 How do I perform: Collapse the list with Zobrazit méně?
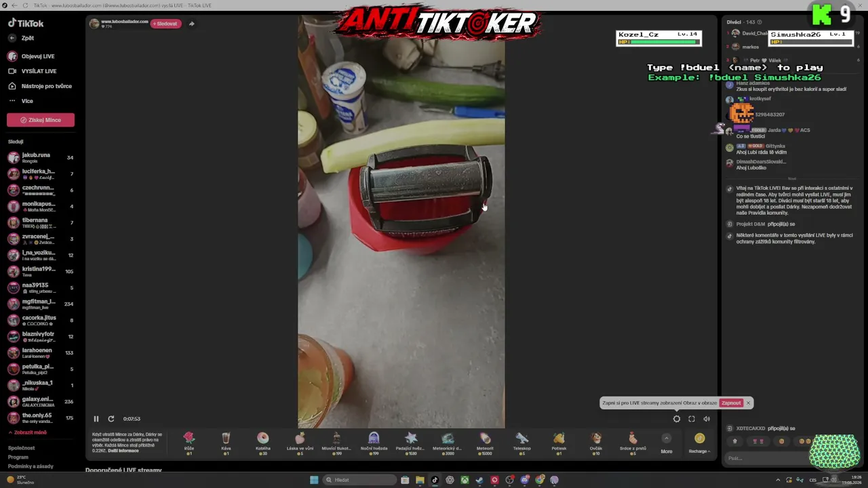pyautogui.click(x=28, y=432)
